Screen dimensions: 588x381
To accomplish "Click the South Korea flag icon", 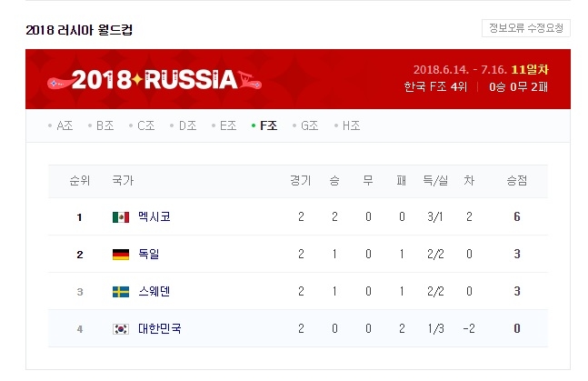I will (x=120, y=328).
